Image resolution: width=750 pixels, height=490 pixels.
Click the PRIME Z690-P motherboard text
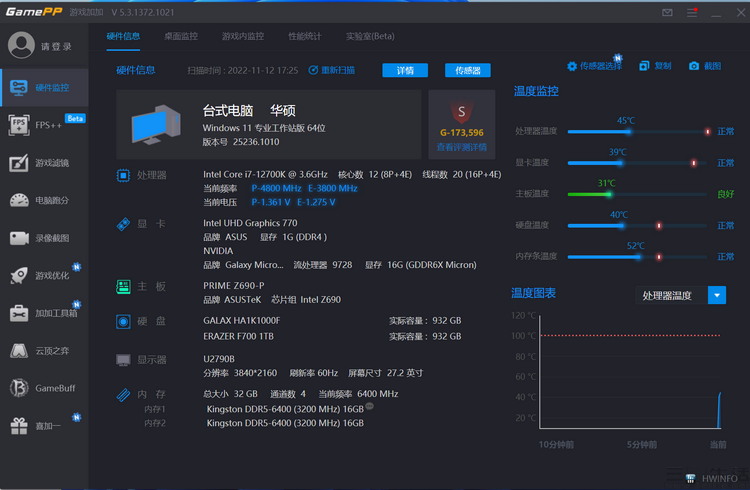point(233,286)
